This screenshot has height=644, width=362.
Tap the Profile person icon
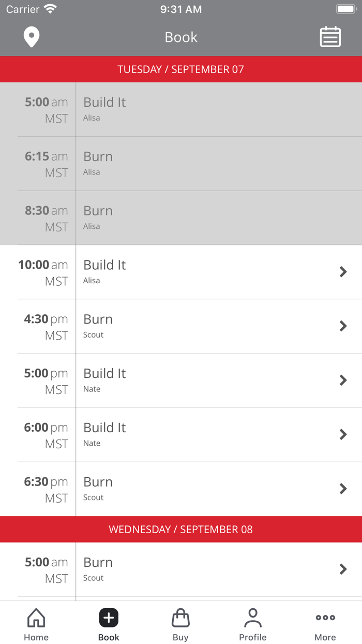(253, 616)
